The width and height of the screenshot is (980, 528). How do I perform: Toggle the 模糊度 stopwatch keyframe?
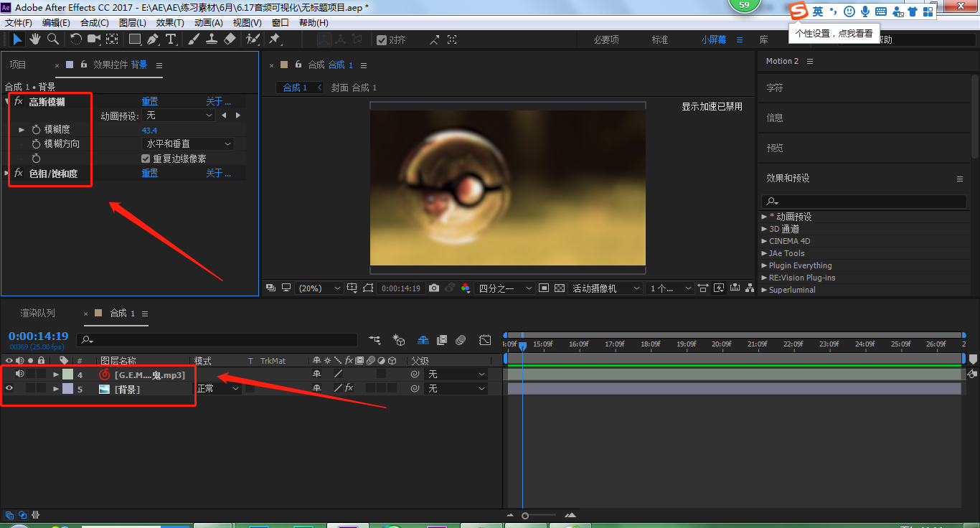36,130
